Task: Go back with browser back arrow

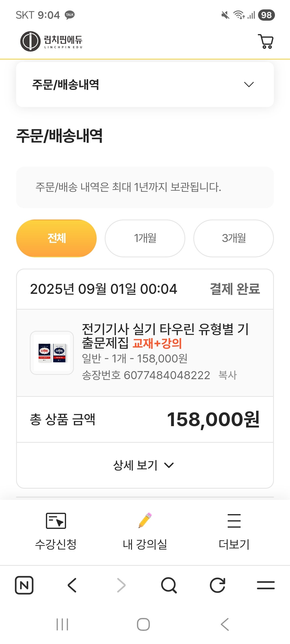Action: pos(72,585)
